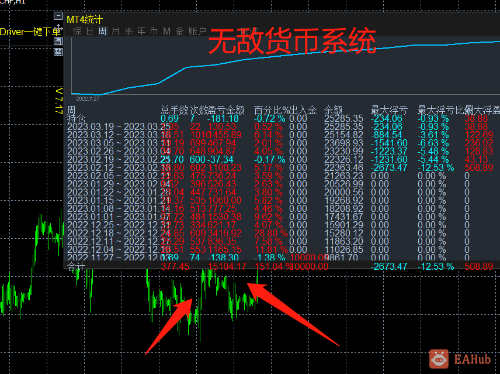Select the week row starting 2023.03.12
Image resolution: width=500 pixels, height=374 pixels.
tap(282, 135)
